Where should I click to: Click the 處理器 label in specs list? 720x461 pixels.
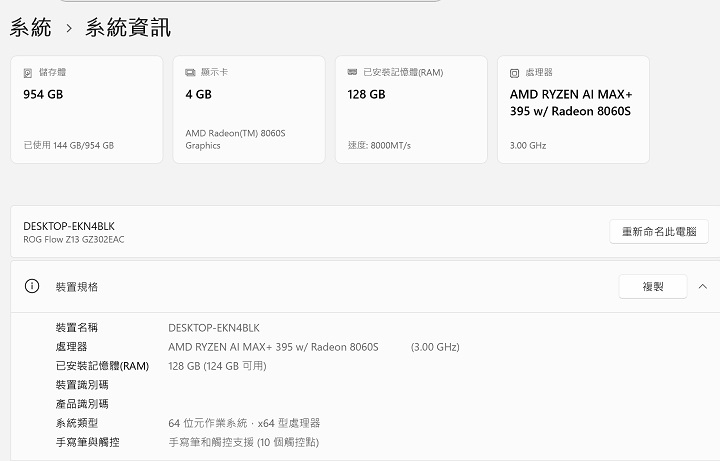tap(71, 347)
